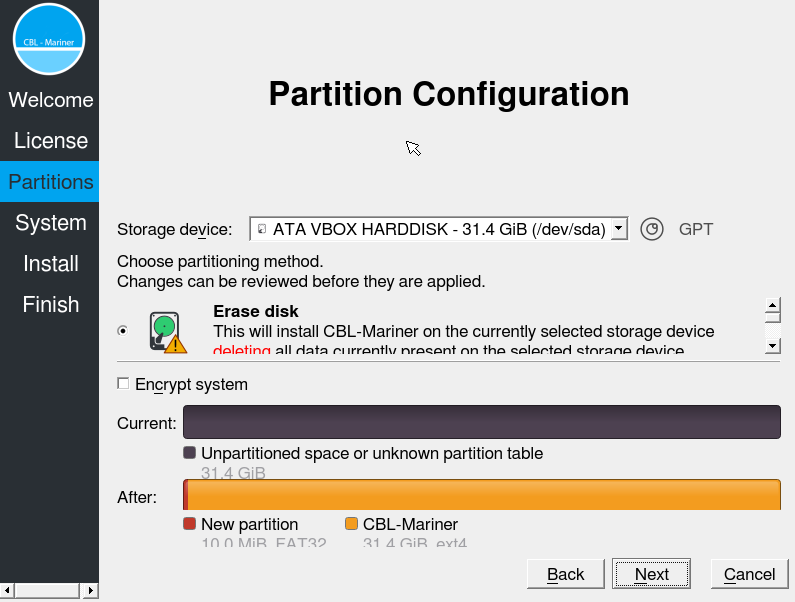
Task: Select the License step in sidebar
Action: (x=51, y=140)
